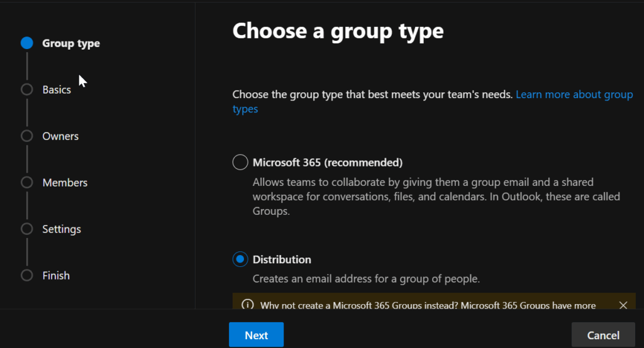
Task: Click the Cancel button
Action: (x=603, y=335)
